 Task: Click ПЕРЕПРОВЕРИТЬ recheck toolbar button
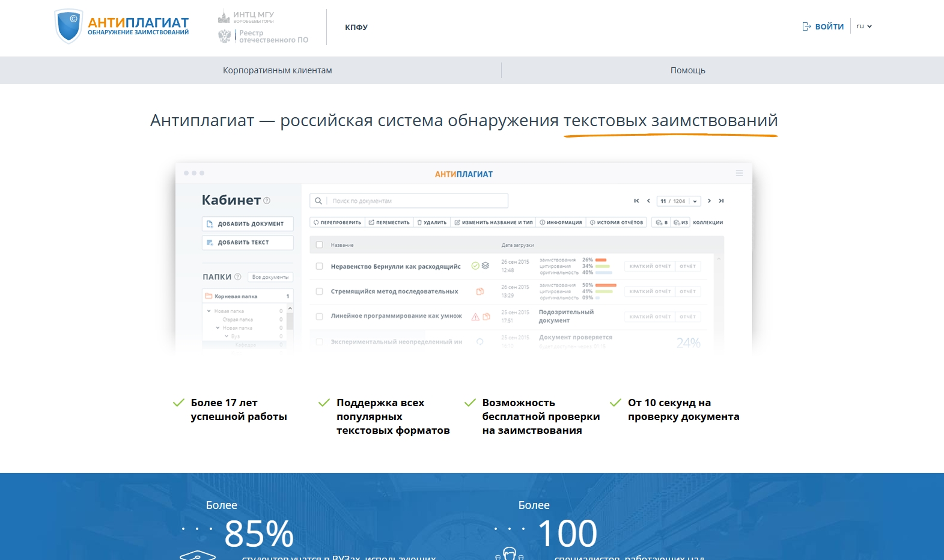click(x=337, y=222)
